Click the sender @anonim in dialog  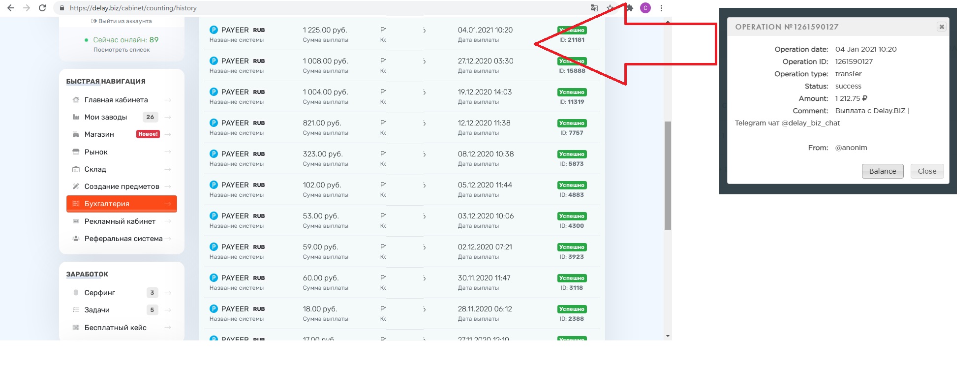coord(851,148)
